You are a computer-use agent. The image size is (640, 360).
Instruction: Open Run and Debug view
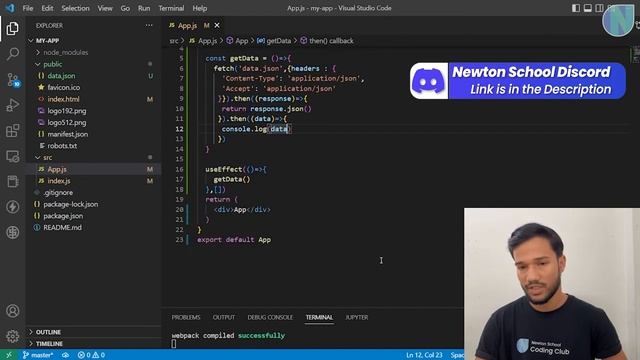click(x=12, y=105)
